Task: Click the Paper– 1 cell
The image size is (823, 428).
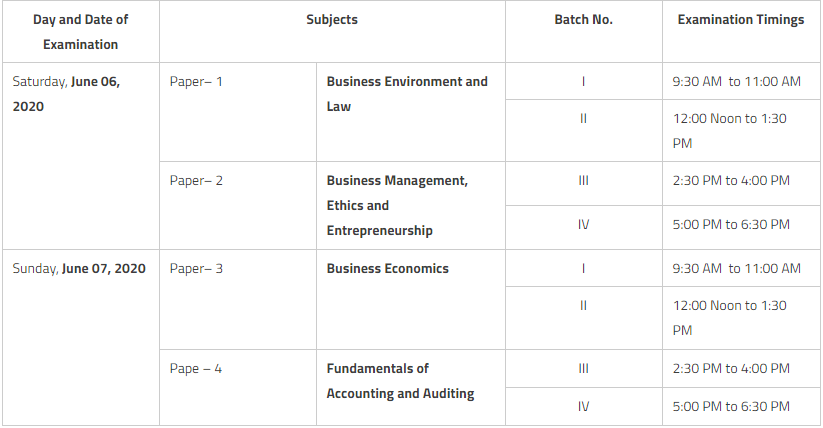Action: pyautogui.click(x=238, y=112)
